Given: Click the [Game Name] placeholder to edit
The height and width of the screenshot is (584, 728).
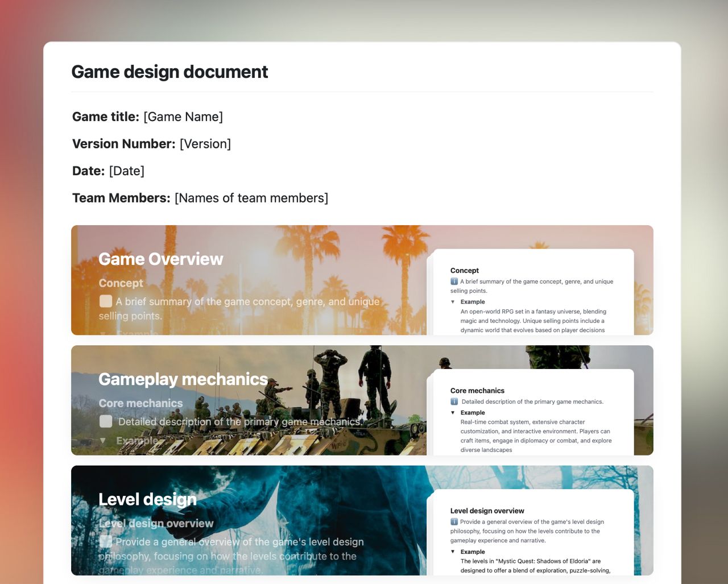Looking at the screenshot, I should (183, 117).
